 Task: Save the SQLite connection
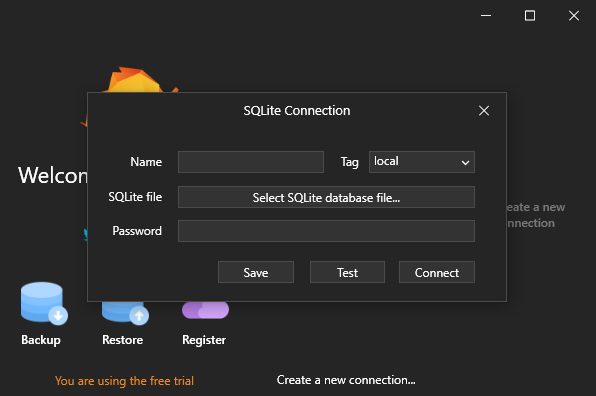coord(256,272)
